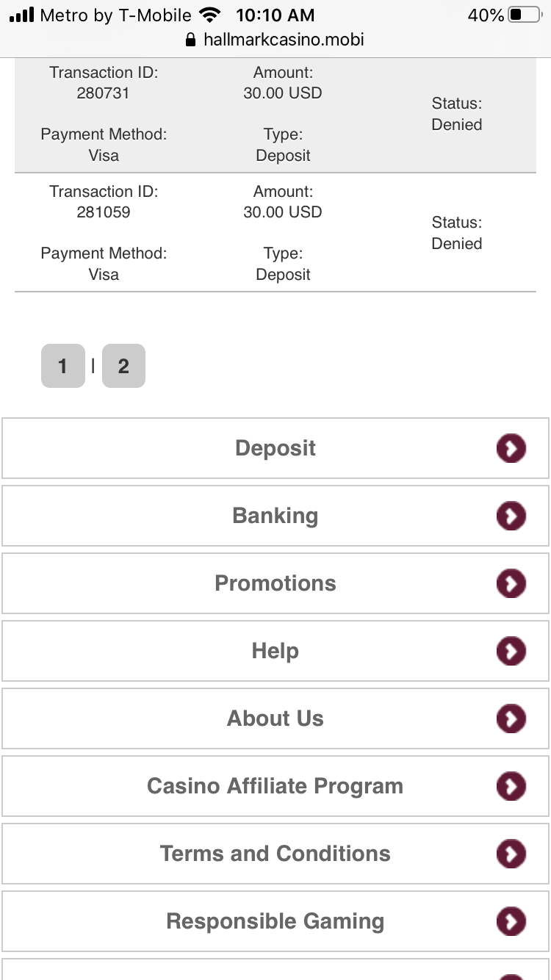Tap the hallmarkcasino.mobi address bar
This screenshot has height=980, width=551.
(x=275, y=40)
